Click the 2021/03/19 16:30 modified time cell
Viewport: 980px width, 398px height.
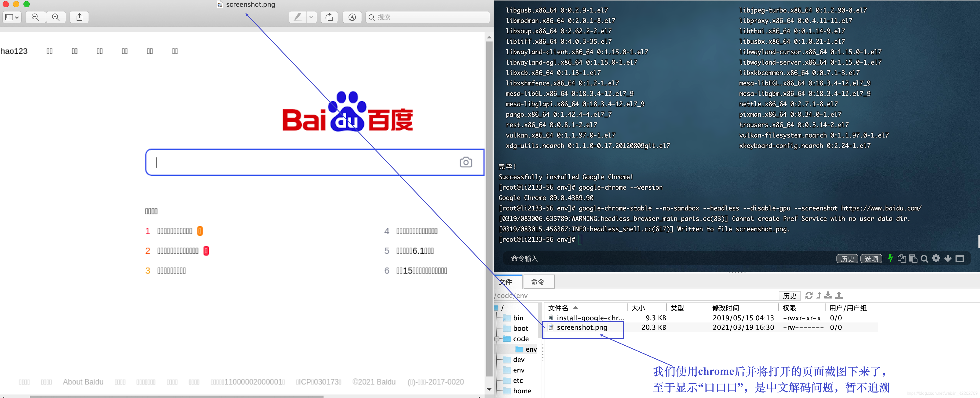click(x=743, y=327)
